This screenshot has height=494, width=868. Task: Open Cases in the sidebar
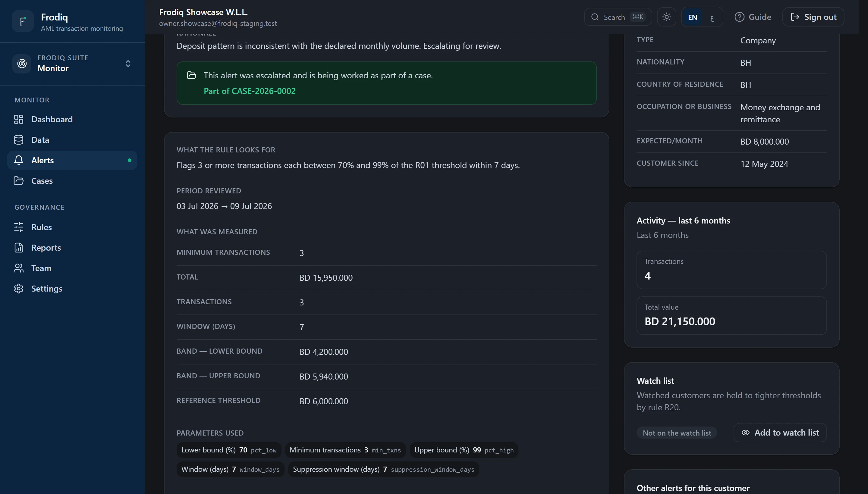coord(72,181)
